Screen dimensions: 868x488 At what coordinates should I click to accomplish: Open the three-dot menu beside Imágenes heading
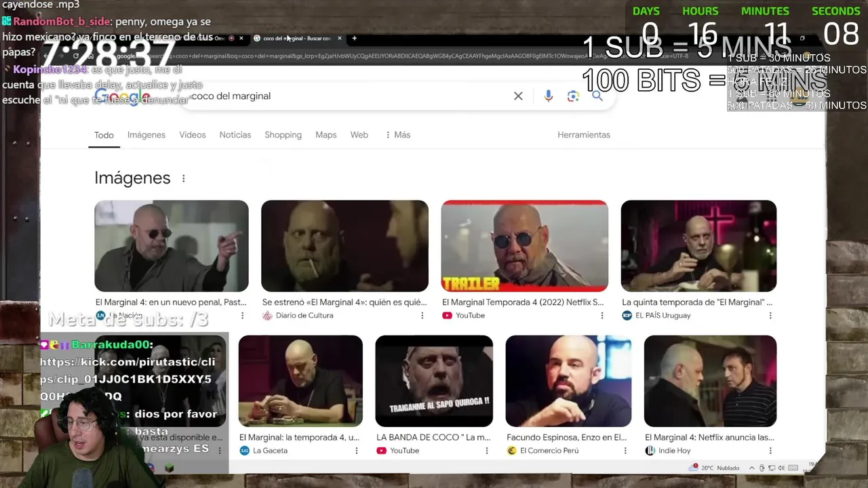(183, 178)
